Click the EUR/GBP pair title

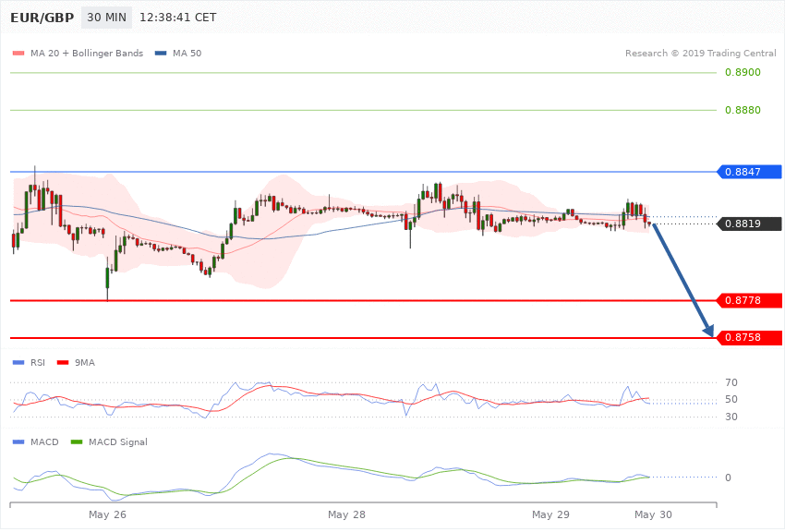42,18
